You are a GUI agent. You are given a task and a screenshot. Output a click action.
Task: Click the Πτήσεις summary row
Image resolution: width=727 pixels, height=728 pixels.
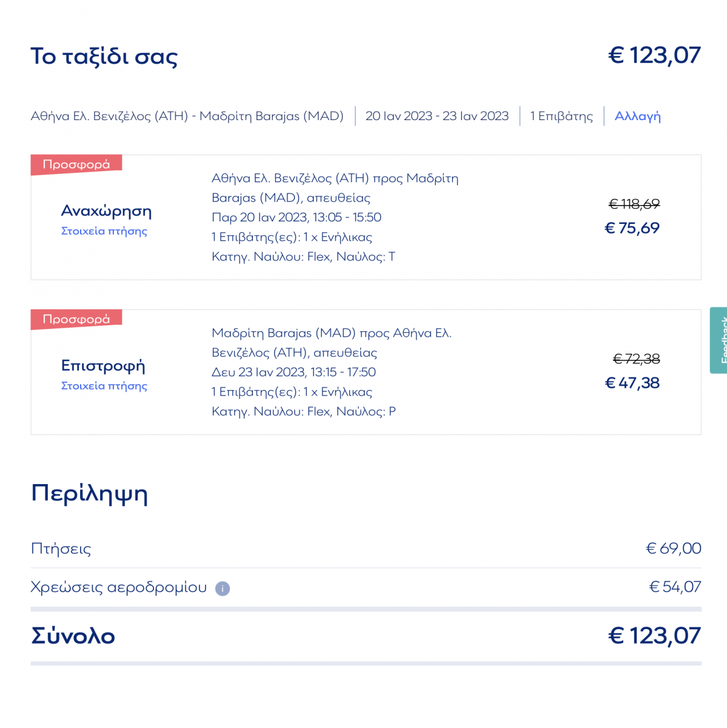(61, 549)
